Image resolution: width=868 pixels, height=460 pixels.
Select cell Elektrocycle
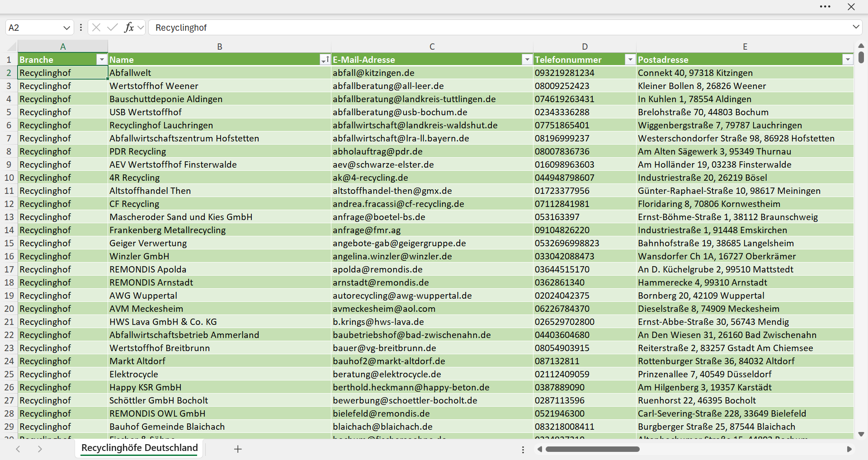220,374
